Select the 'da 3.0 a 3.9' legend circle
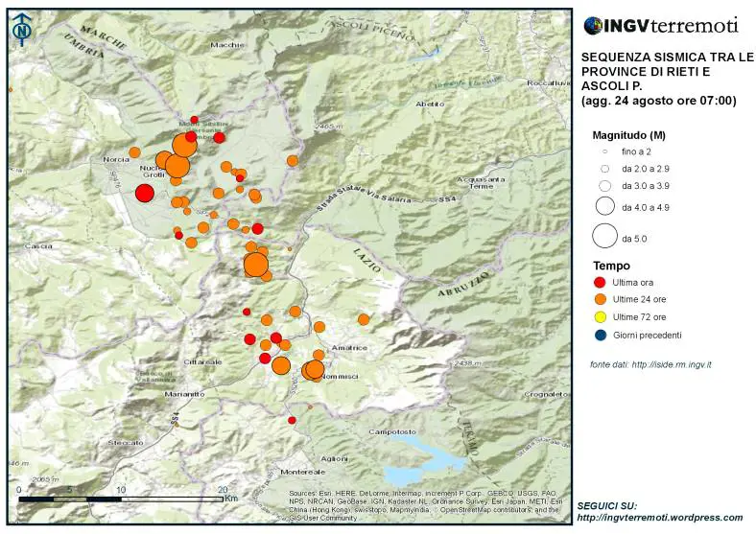The width and height of the screenshot is (756, 534). click(x=604, y=185)
